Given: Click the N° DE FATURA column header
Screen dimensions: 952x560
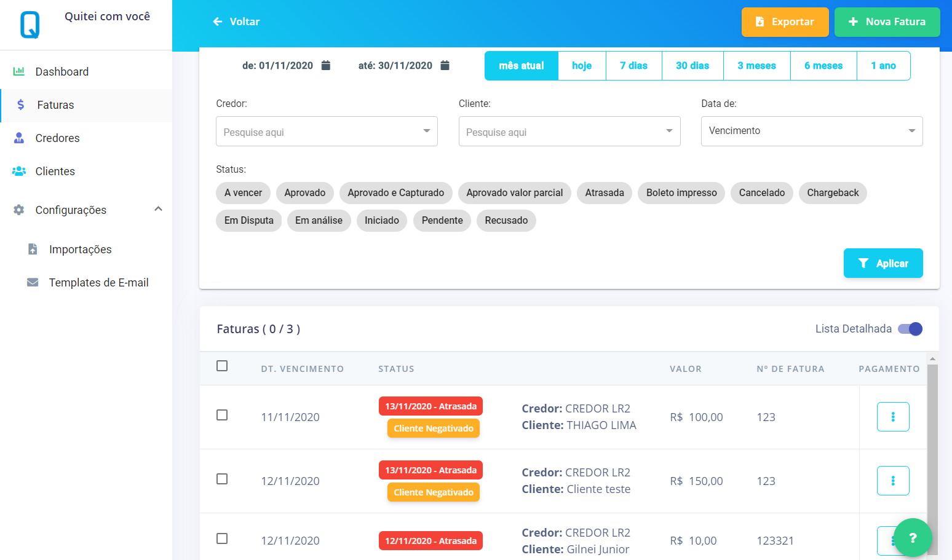Looking at the screenshot, I should click(790, 369).
